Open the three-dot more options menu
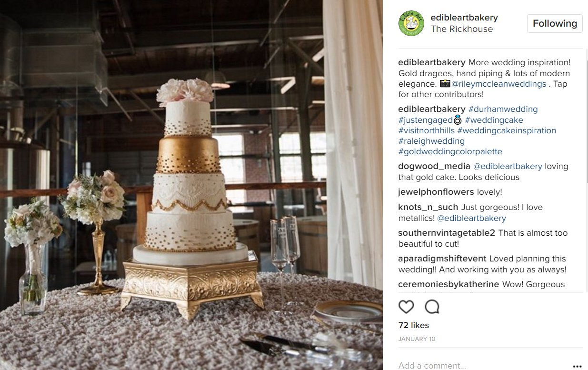 tap(578, 366)
